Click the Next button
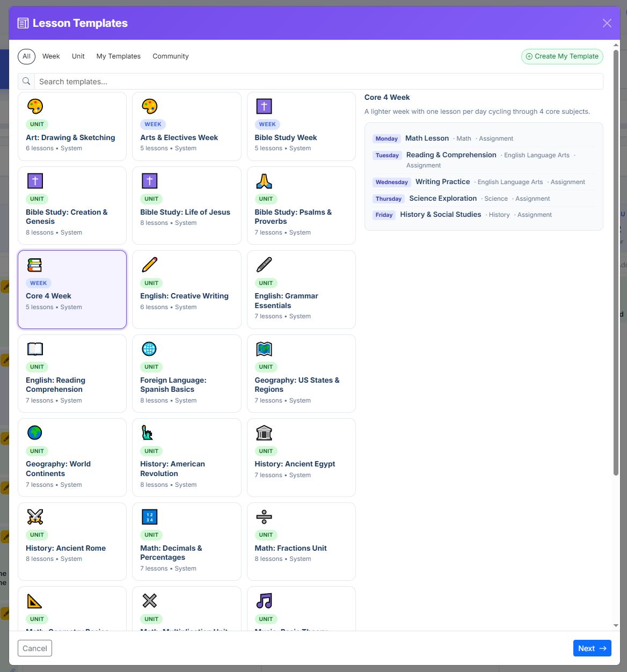 [x=592, y=648]
